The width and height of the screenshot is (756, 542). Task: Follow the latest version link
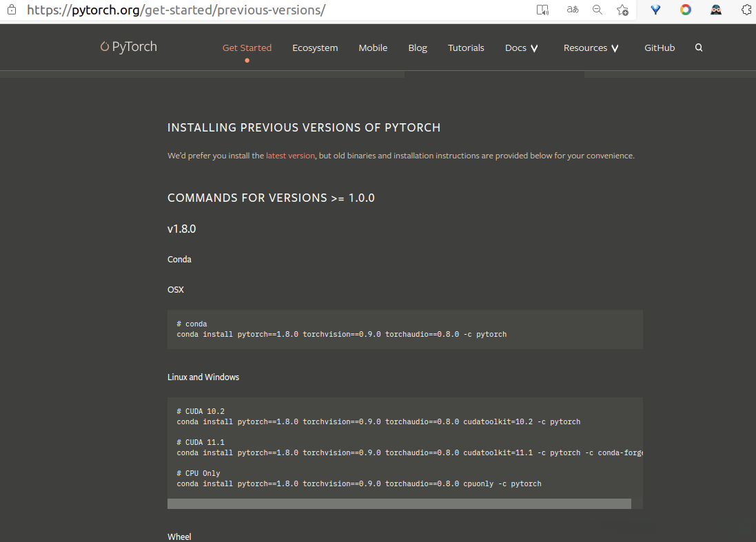pyautogui.click(x=290, y=156)
